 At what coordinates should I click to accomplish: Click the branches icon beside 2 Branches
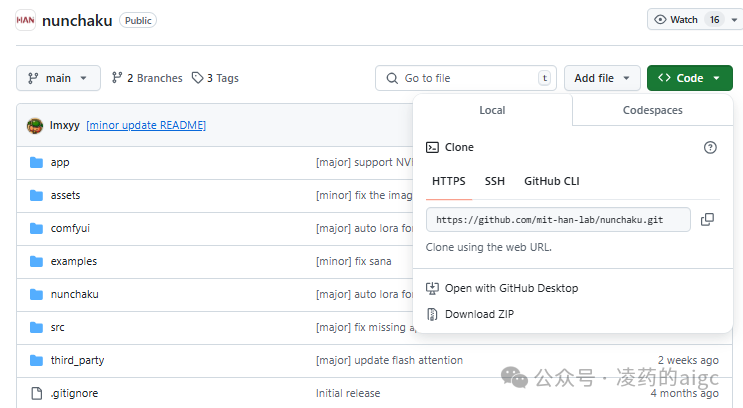coord(117,78)
